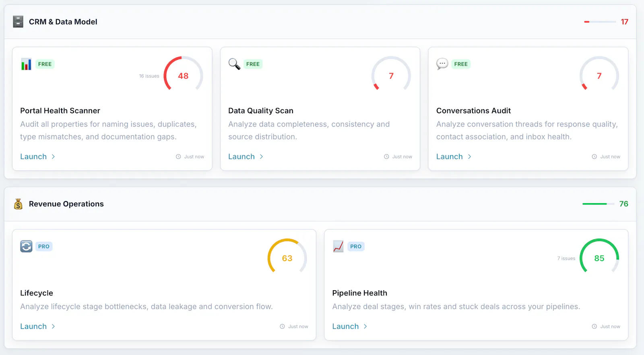644x355 pixels.
Task: Click 'Just now' timestamp on Conversations Audit
Action: pos(610,157)
